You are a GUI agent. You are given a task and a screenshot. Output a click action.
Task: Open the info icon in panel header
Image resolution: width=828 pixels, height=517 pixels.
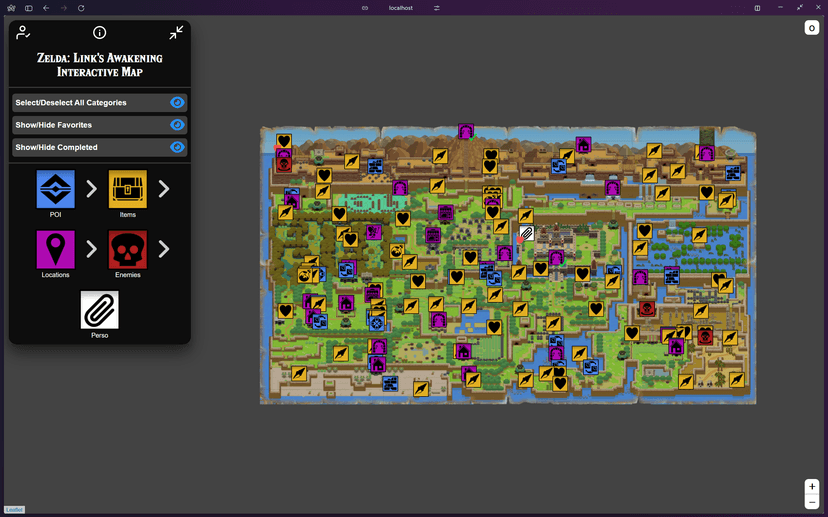coord(99,33)
